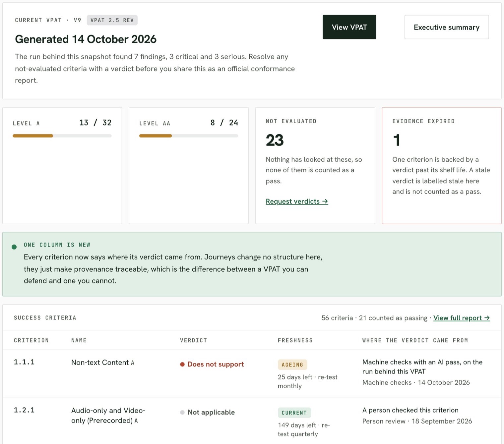Click Person review · 18 September 2026
The height and width of the screenshot is (444, 504).
tap(417, 421)
